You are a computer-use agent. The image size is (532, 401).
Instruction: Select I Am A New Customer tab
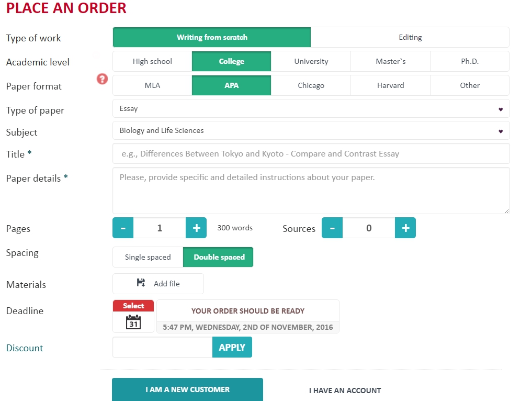pos(187,389)
